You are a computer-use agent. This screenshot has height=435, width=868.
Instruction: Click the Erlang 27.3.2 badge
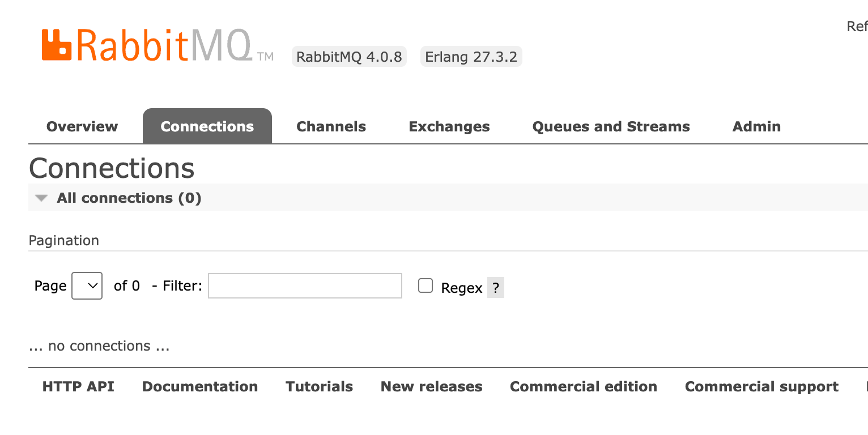[x=471, y=56]
